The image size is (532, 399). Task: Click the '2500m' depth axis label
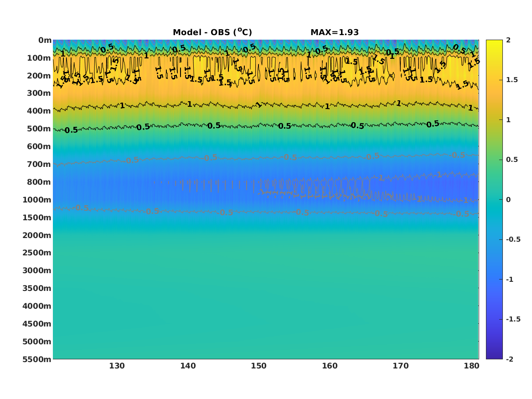37,253
